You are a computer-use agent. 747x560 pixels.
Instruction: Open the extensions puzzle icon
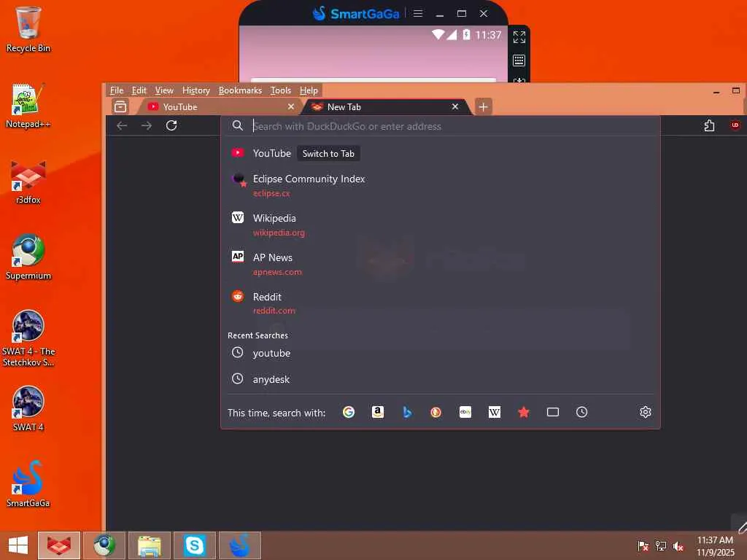(709, 125)
